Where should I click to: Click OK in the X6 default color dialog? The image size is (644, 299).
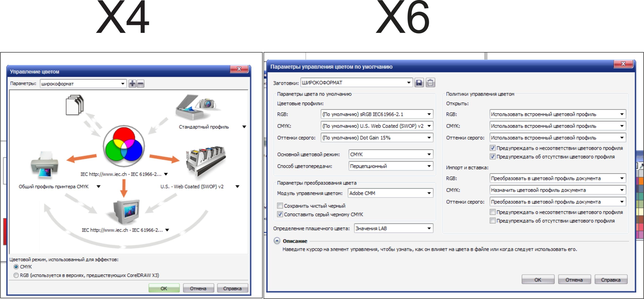pyautogui.click(x=538, y=280)
